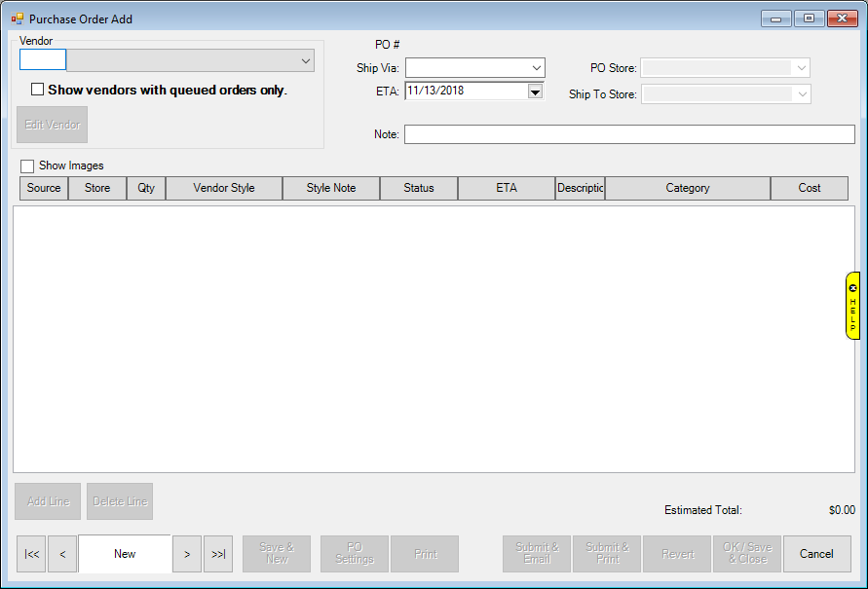Go to next record arrow button

tap(187, 554)
